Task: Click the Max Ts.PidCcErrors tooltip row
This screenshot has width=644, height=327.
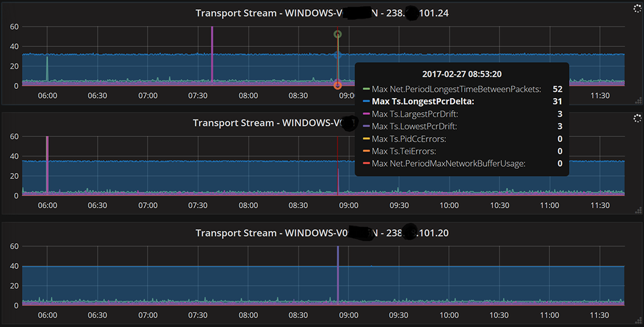Action: 463,139
